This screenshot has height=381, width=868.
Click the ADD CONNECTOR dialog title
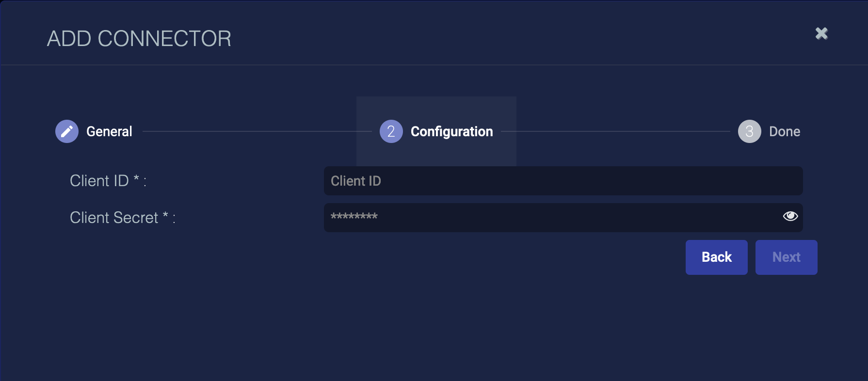(139, 39)
